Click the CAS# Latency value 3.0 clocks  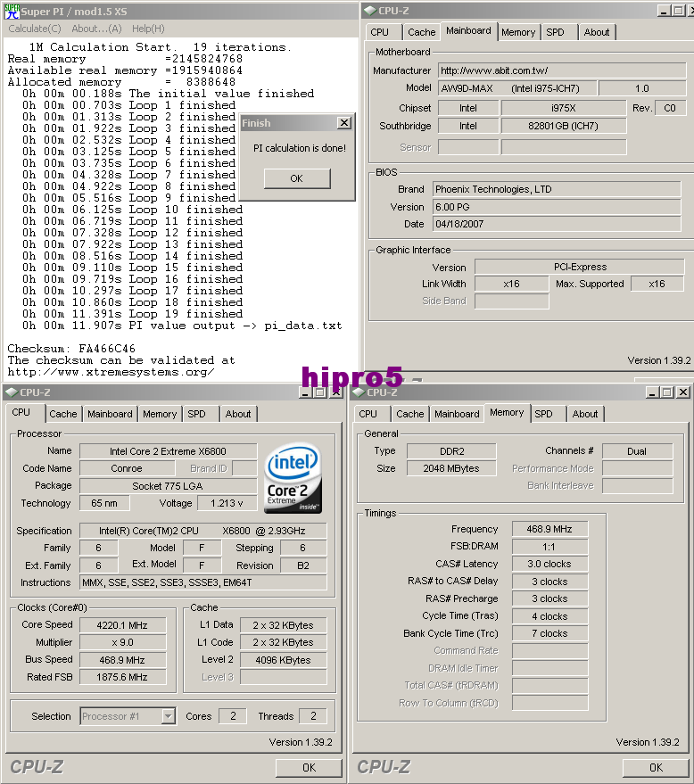point(550,564)
